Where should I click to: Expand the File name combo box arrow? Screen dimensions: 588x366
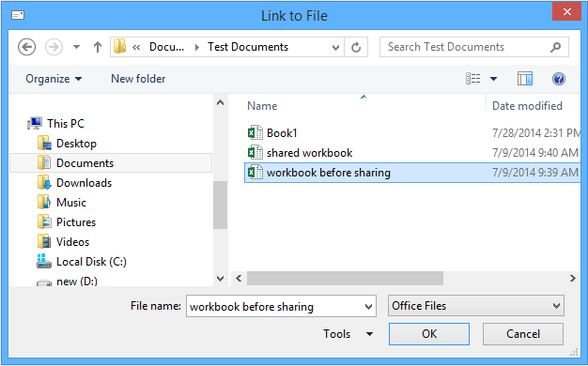click(x=368, y=307)
